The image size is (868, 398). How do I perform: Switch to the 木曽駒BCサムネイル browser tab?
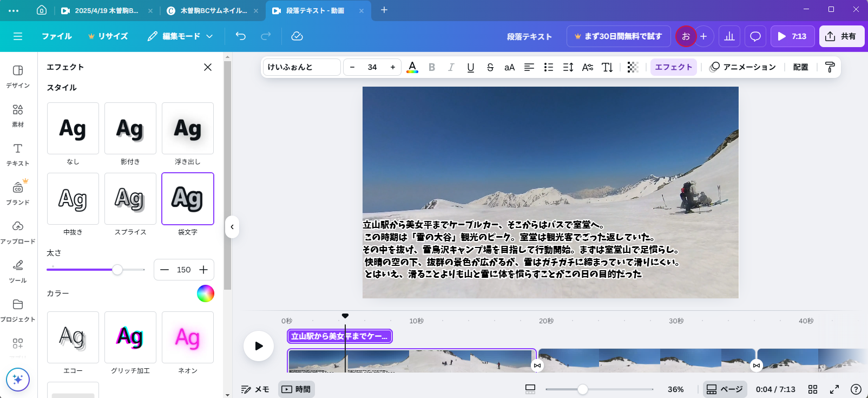coord(212,10)
